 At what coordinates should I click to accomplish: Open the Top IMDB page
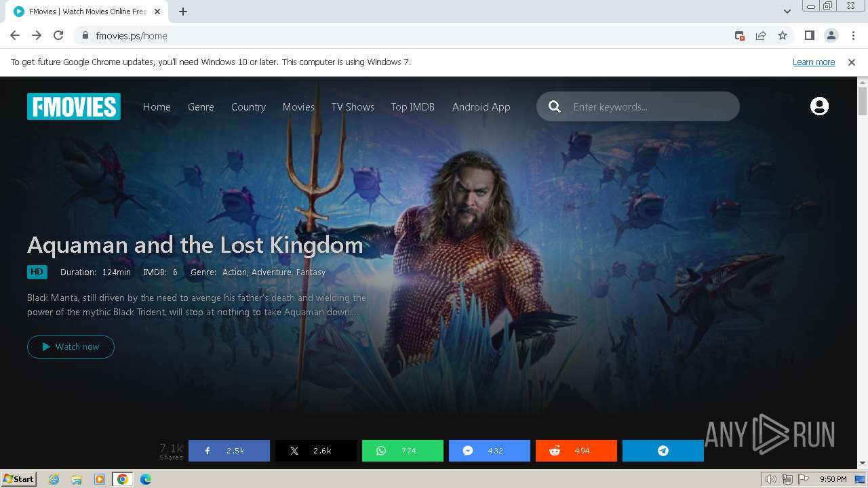[412, 106]
